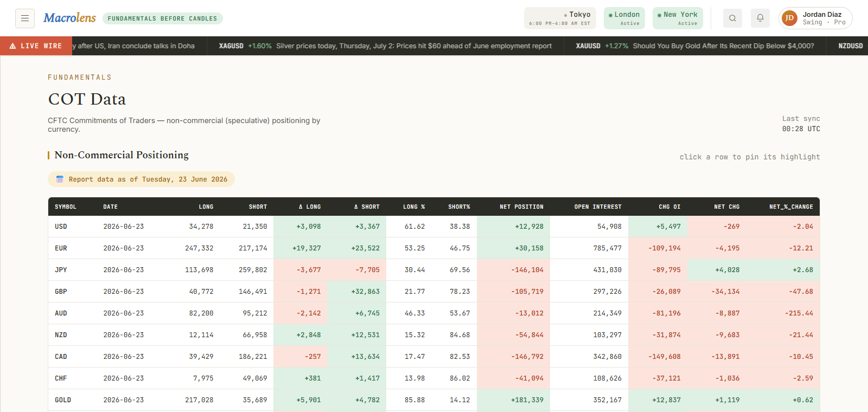Open the hamburger menu
Viewport: 868px width, 412px height.
tap(25, 18)
